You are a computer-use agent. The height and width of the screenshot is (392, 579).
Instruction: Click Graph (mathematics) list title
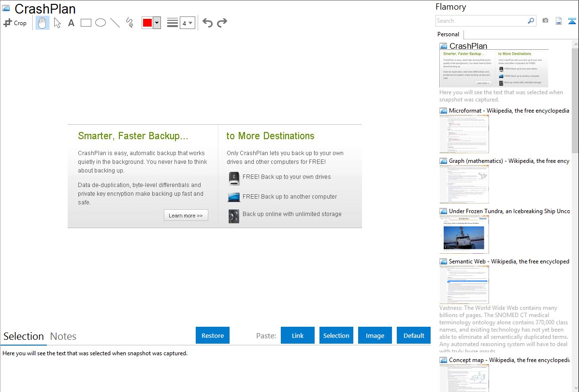tap(509, 161)
